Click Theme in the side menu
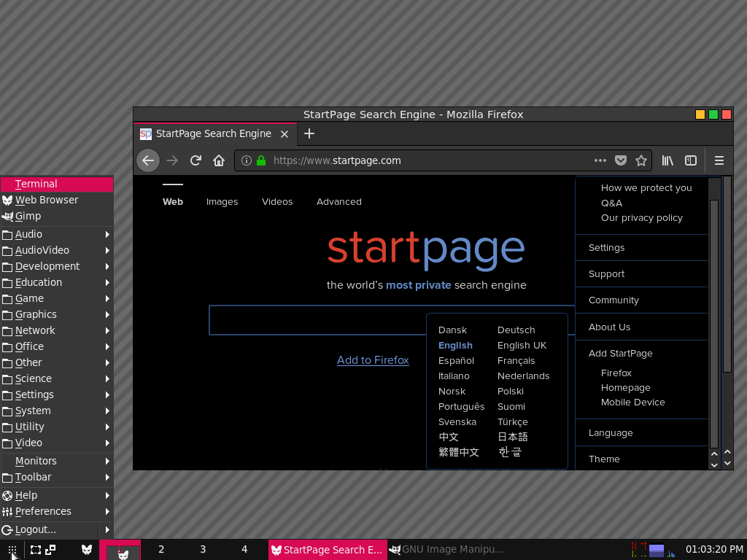The image size is (747, 560). tap(641, 459)
